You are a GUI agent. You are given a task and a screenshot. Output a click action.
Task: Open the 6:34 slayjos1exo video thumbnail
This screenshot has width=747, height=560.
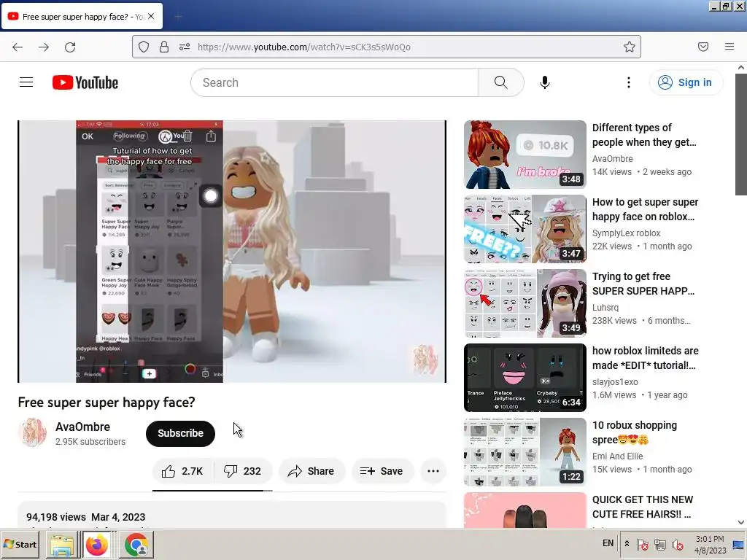(525, 377)
